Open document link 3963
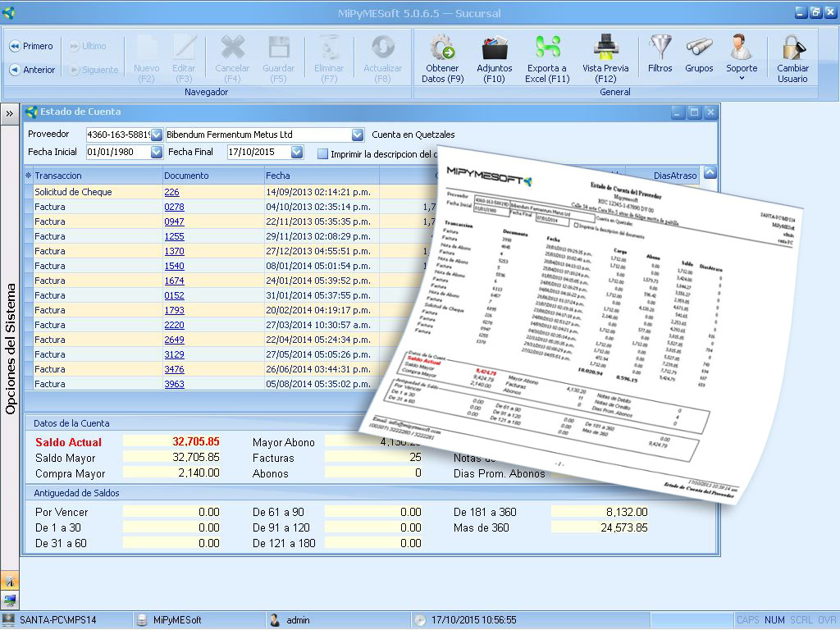 click(174, 384)
